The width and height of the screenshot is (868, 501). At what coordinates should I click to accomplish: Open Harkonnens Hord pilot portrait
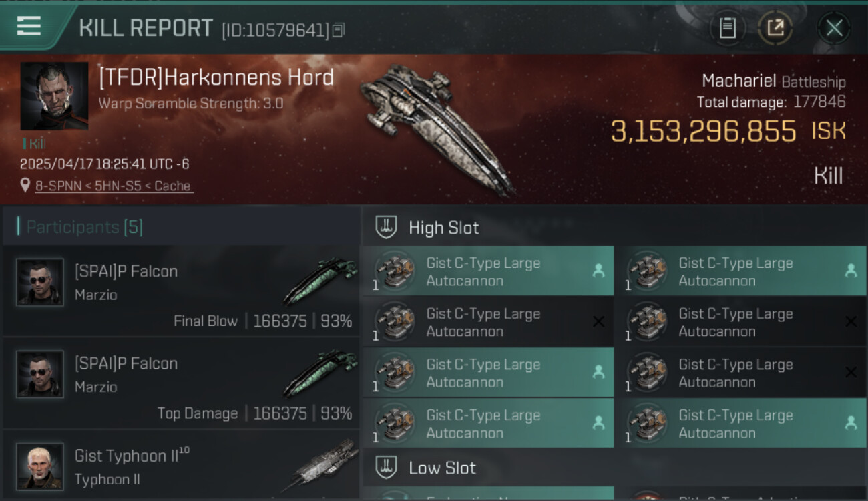(x=54, y=96)
